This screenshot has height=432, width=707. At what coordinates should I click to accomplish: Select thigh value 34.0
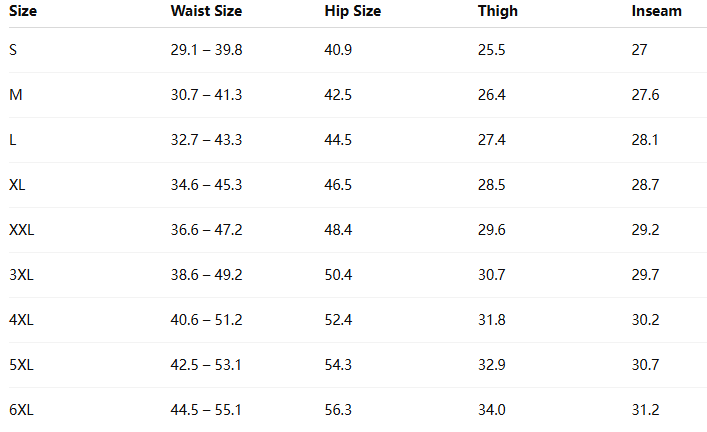click(x=492, y=410)
